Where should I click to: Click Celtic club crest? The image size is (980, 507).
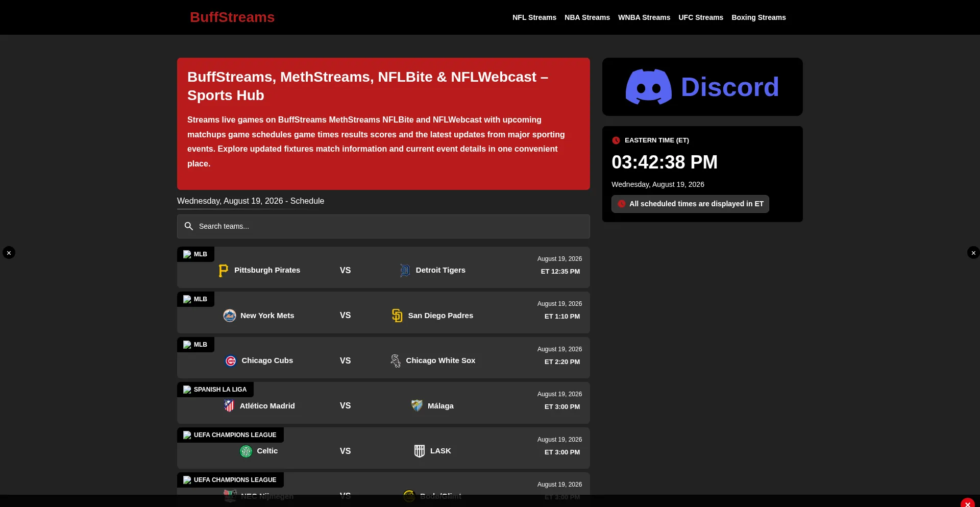[x=246, y=451]
